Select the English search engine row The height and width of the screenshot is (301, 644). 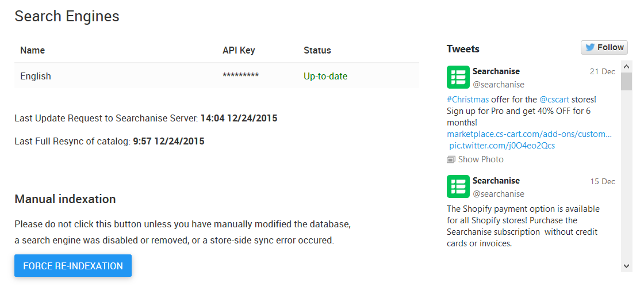pos(216,76)
